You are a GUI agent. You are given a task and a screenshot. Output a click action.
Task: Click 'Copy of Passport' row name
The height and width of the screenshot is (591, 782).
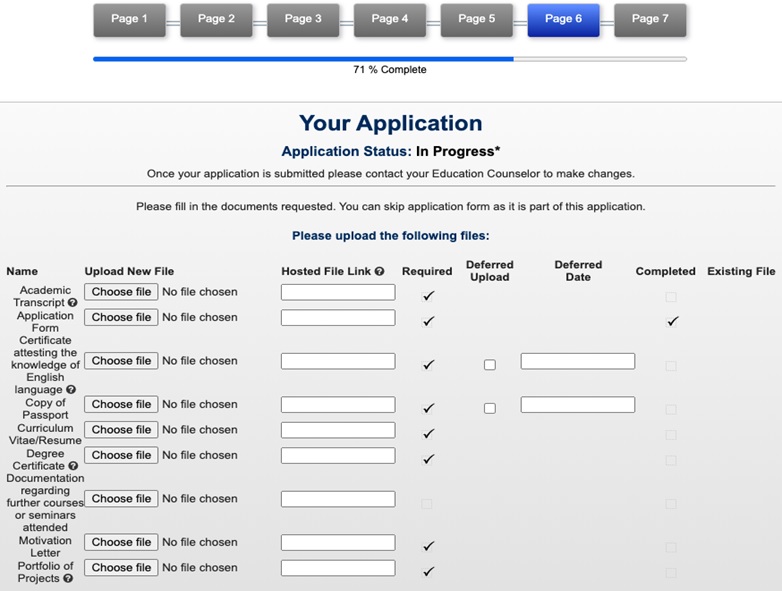click(x=45, y=409)
